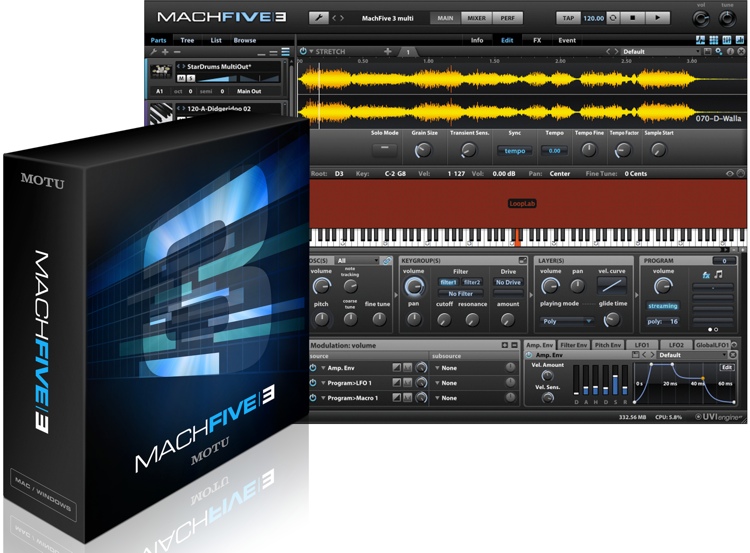The width and height of the screenshot is (750, 553).
Task: Toggle the STRETCH oscillator power button
Action: click(303, 51)
